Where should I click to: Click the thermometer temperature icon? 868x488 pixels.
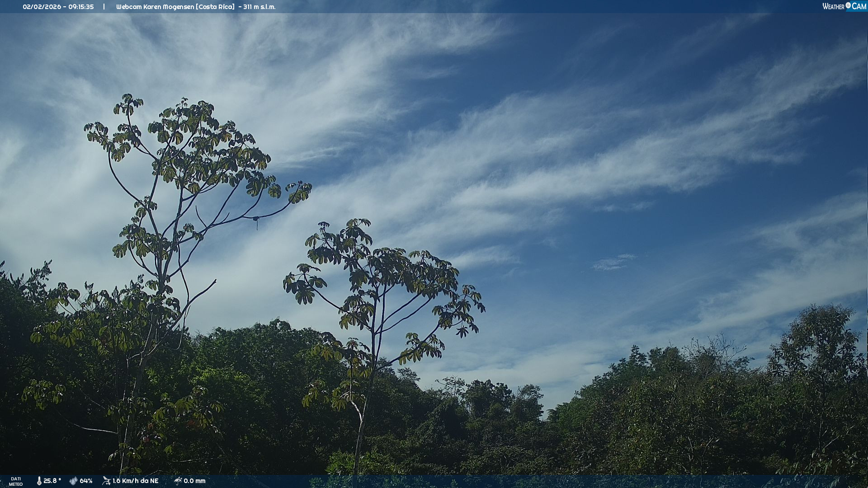pyautogui.click(x=39, y=481)
